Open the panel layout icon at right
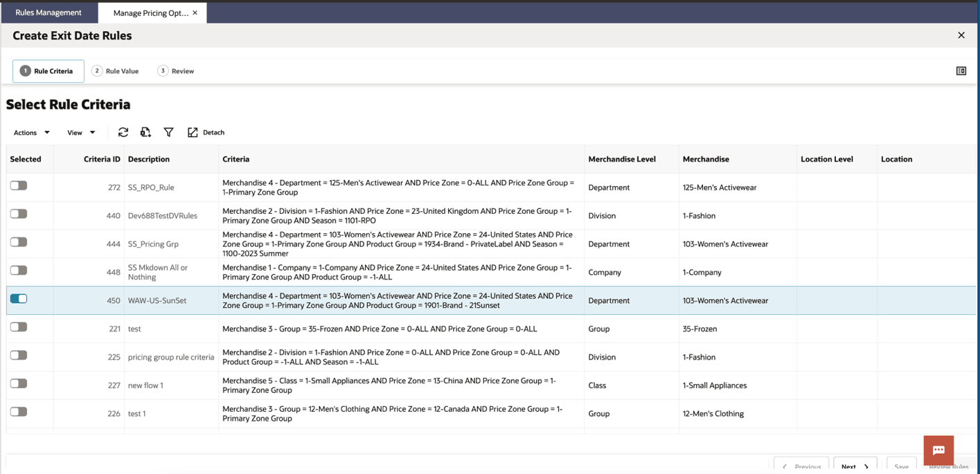 (961, 71)
